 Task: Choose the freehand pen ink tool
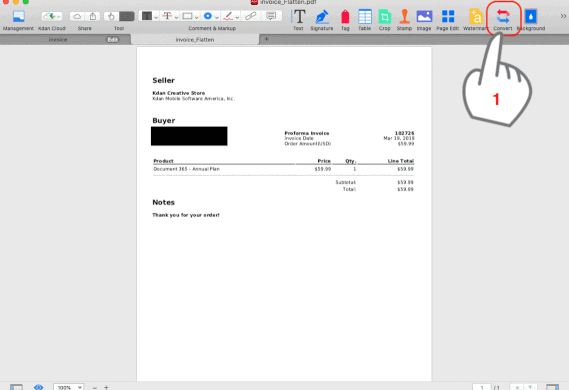click(228, 16)
